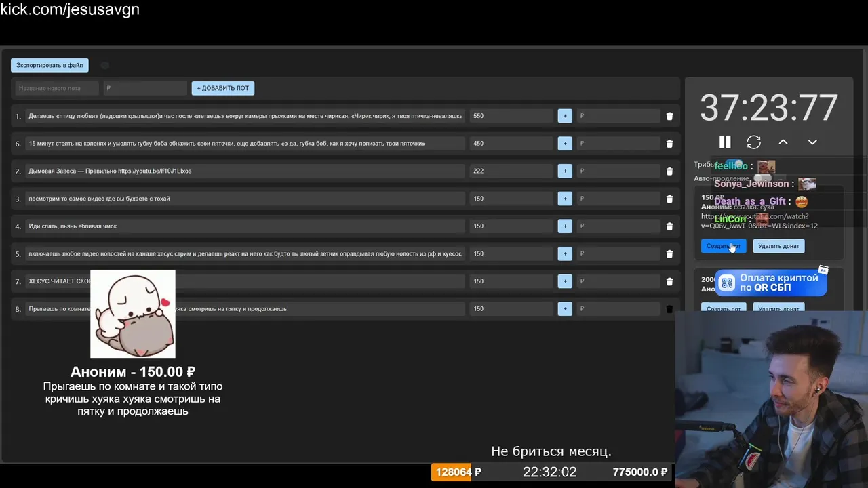The height and width of the screenshot is (488, 868).
Task: Click plus button on 'Иди спать' lot
Action: 565,226
